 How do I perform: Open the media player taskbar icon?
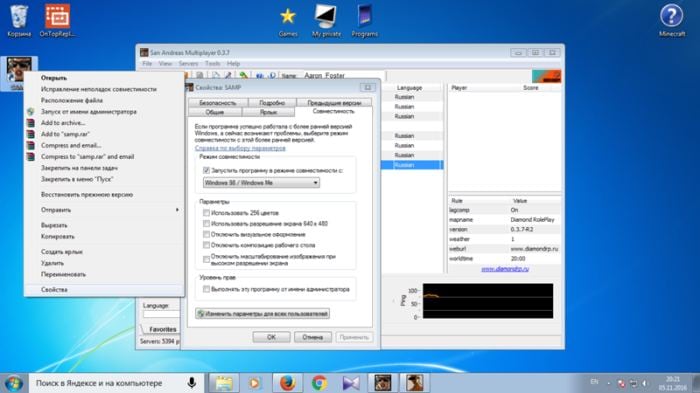pos(255,383)
